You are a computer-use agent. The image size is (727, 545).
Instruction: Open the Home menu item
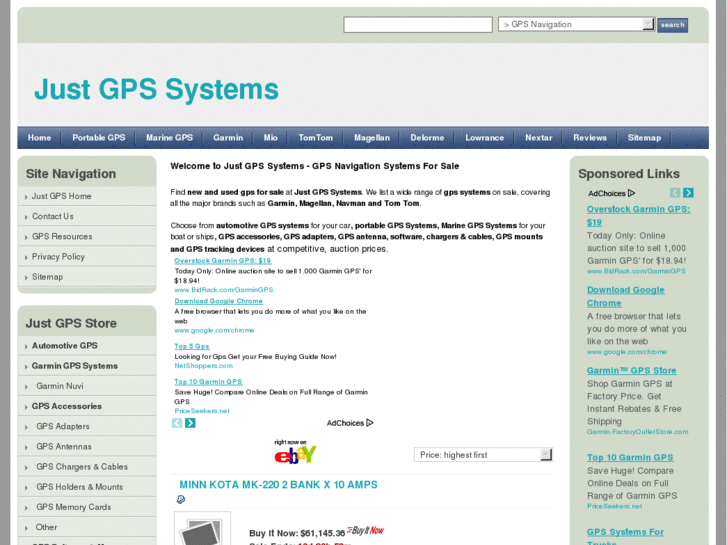point(39,138)
